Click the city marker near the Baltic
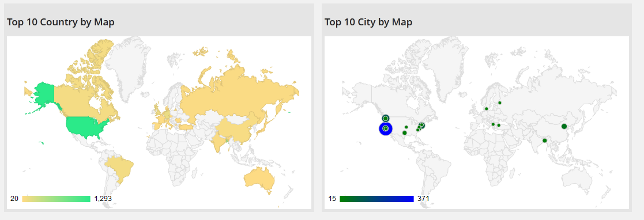644x220 pixels. (x=500, y=103)
